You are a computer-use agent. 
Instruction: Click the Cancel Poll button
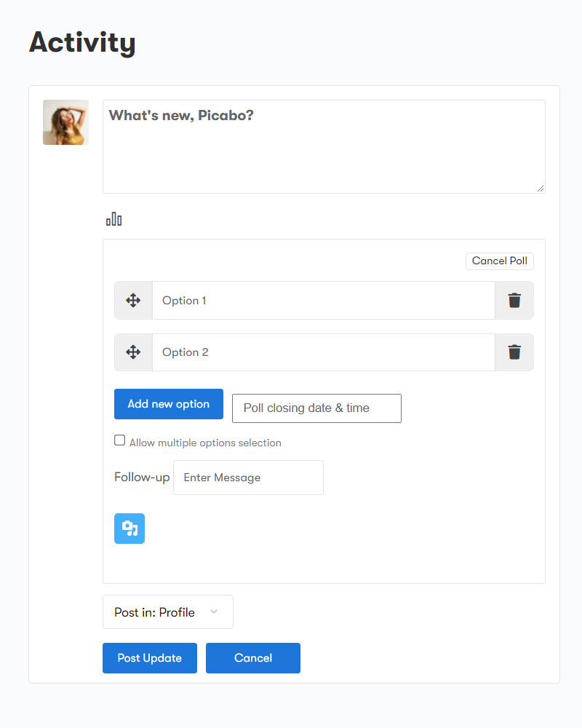pos(499,261)
